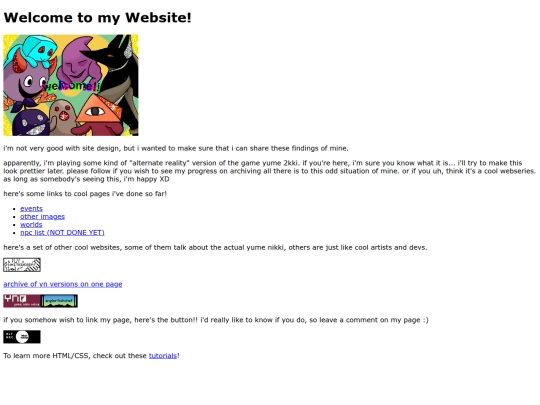Open the other images link
The image size is (540, 405).
click(42, 216)
